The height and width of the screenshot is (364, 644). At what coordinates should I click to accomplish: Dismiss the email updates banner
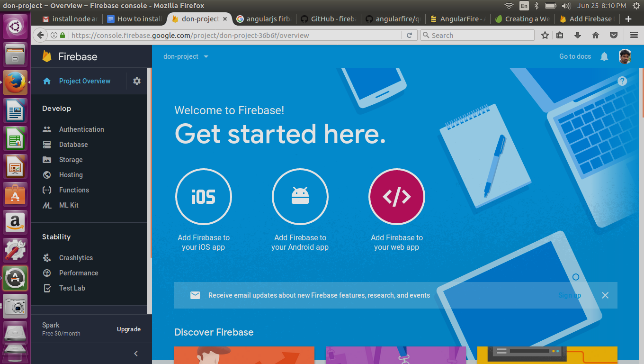pyautogui.click(x=605, y=295)
